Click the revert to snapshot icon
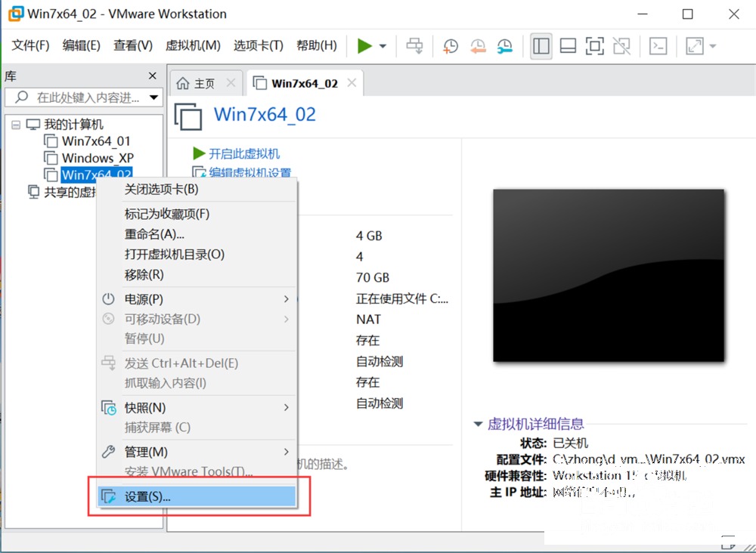This screenshot has width=756, height=553. pos(477,46)
